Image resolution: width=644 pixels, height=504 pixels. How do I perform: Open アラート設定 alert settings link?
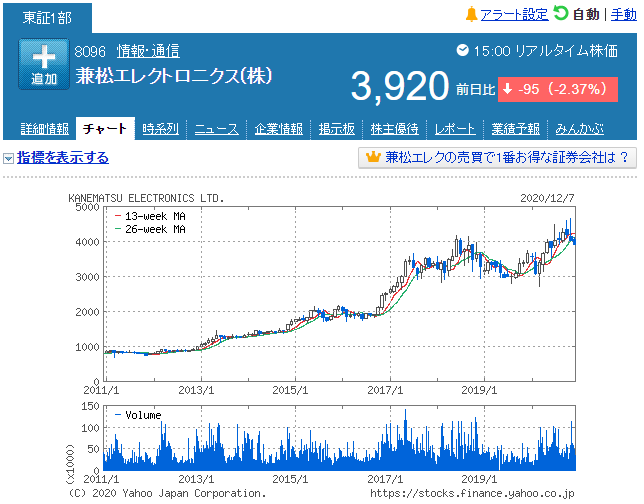point(514,15)
